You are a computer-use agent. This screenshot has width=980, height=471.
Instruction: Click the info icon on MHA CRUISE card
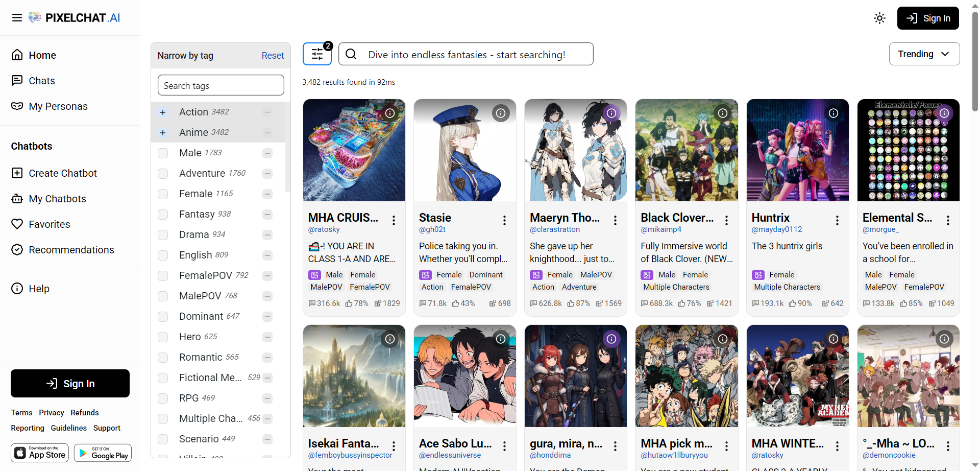[x=390, y=113]
